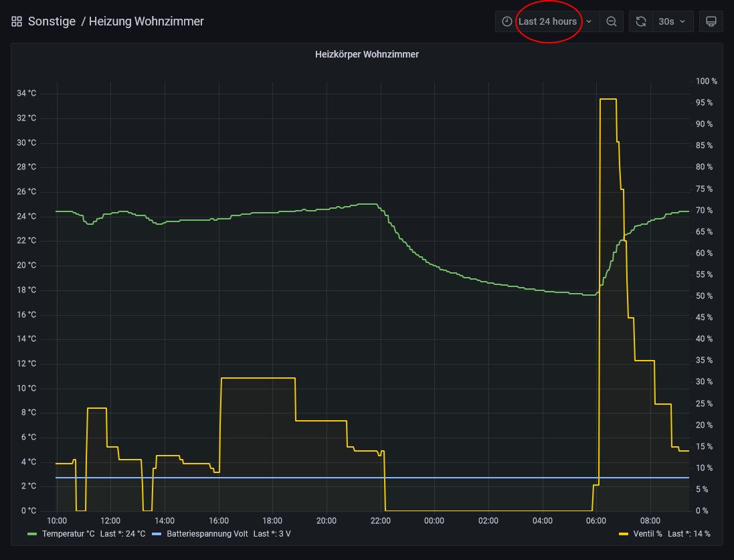Expand the chevron next to Last 24 hours
734x560 pixels.
[x=589, y=21]
